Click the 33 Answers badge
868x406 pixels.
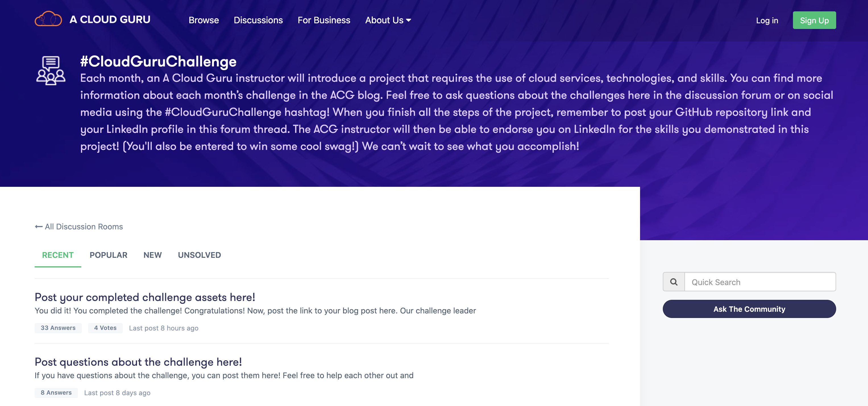tap(58, 328)
